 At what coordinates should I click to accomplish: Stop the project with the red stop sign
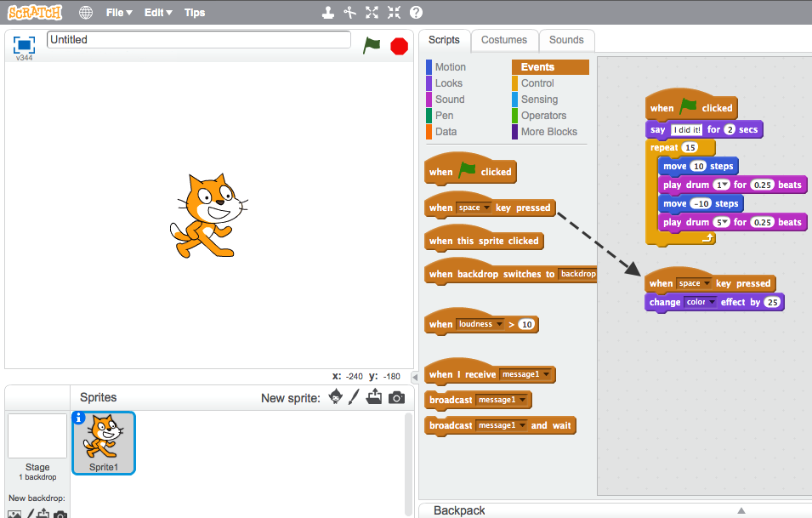(x=400, y=46)
